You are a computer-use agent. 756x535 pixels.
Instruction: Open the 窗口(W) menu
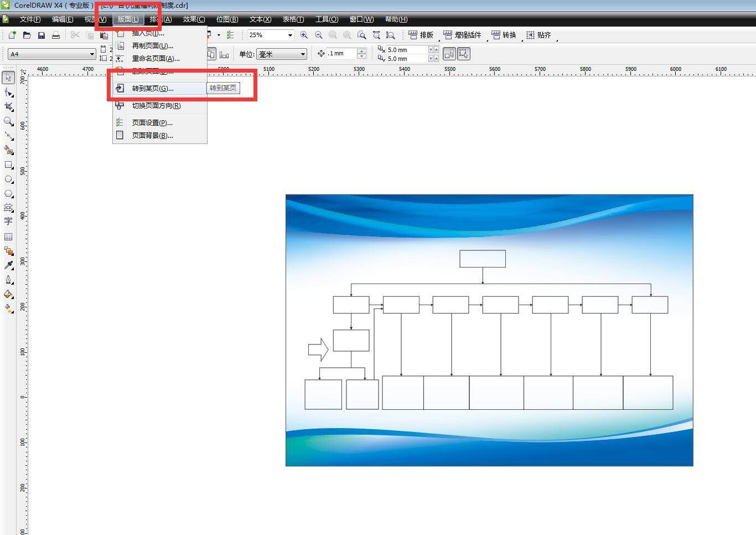coord(361,19)
